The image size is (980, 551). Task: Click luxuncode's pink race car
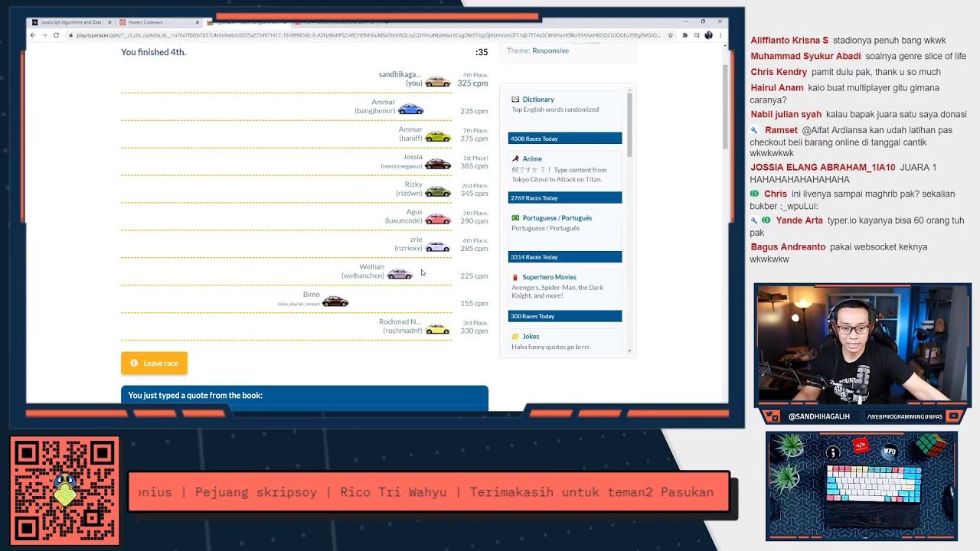tap(438, 220)
